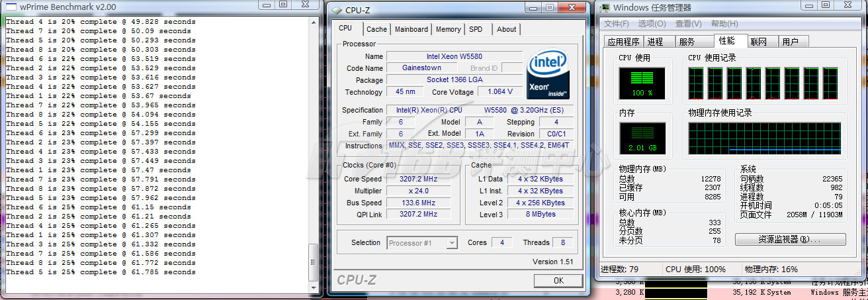Click the 页面文件 value 2058M / 11903M

pyautogui.click(x=813, y=215)
